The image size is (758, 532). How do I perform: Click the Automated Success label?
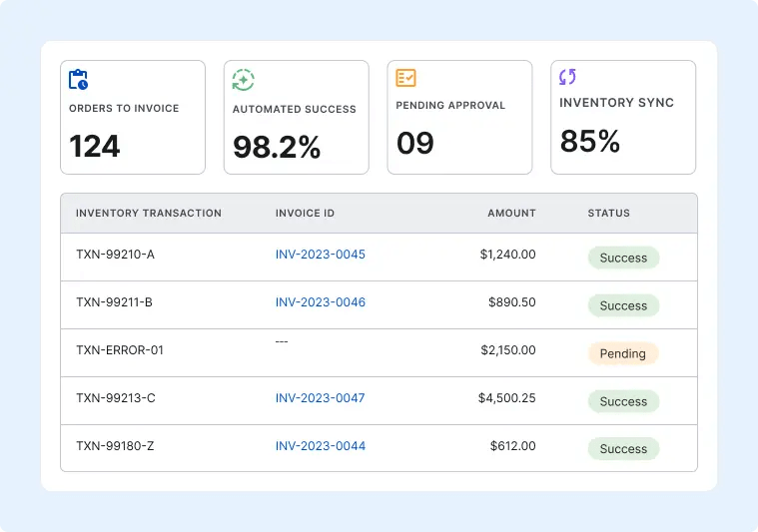294,109
